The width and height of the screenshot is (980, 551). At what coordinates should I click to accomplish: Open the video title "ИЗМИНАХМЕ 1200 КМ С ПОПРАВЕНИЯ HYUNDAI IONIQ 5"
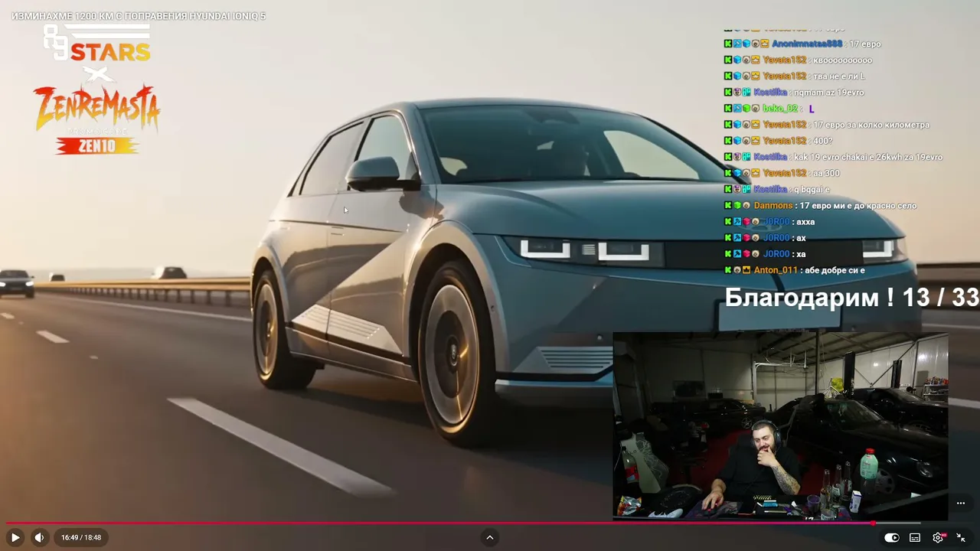139,16
